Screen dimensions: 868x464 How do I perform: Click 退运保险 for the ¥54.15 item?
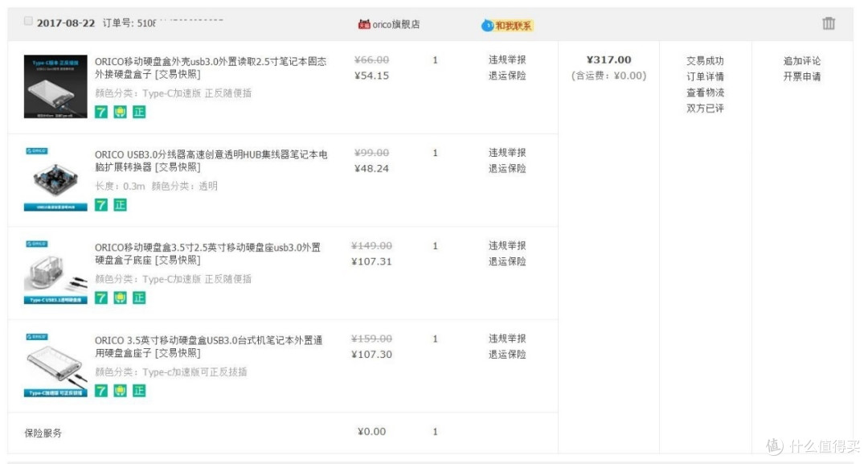click(507, 76)
